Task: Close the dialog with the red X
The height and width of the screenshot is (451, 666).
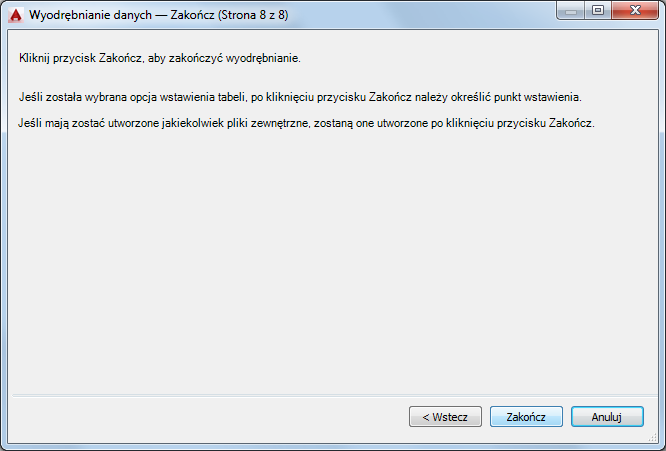Action: 635,12
